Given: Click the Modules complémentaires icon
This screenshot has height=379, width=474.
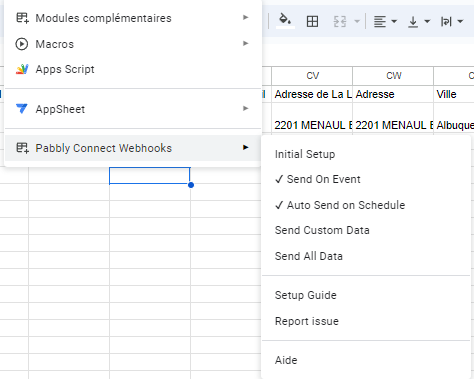Looking at the screenshot, I should (22, 18).
